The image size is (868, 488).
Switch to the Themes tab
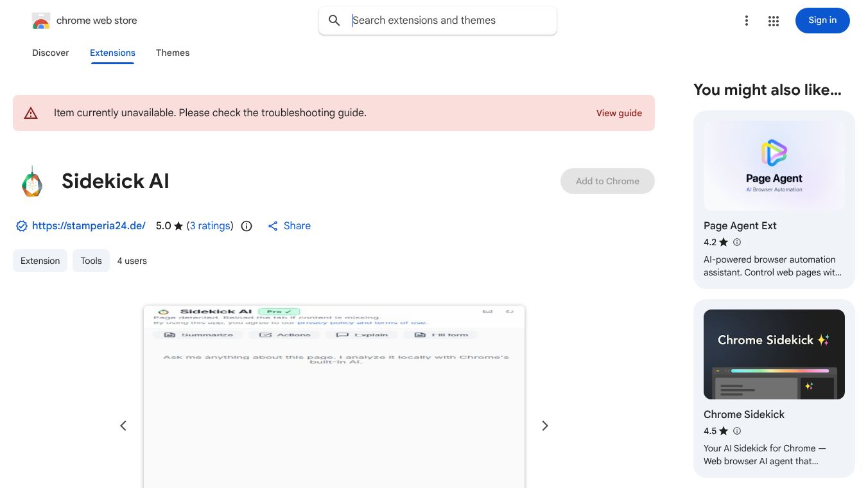(173, 53)
